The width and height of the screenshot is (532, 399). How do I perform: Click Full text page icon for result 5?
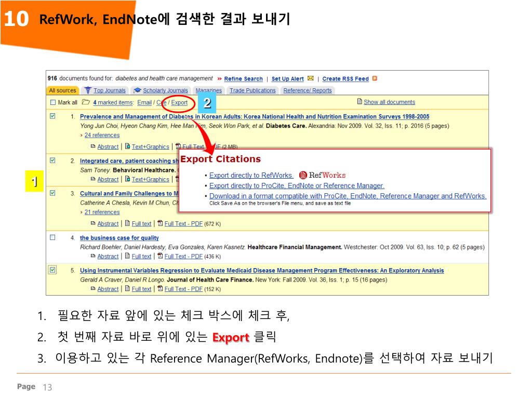click(x=128, y=288)
